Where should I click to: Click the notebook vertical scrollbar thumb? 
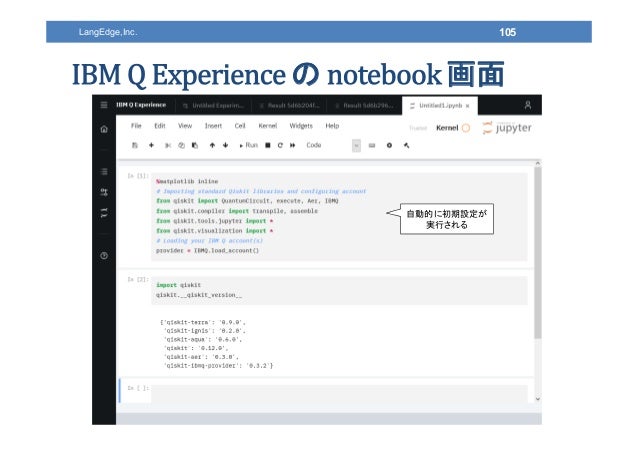pyautogui.click(x=537, y=252)
